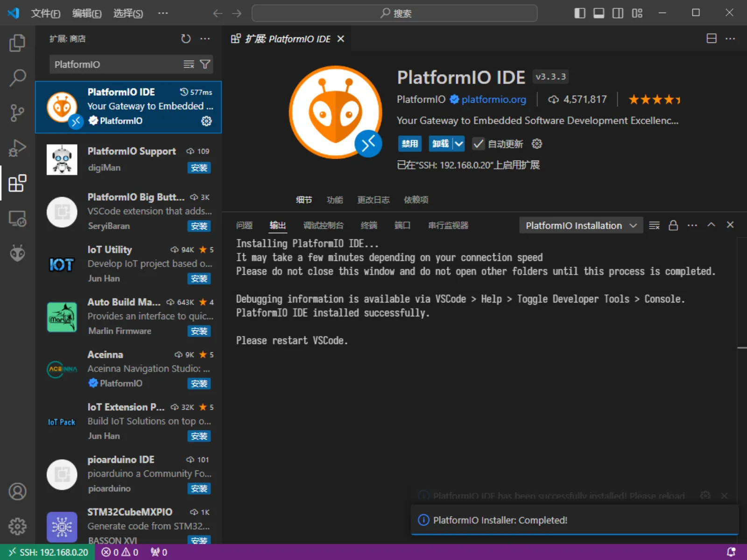This screenshot has height=560, width=747.
Task: Open notifications via the status bar bell
Action: click(x=733, y=552)
